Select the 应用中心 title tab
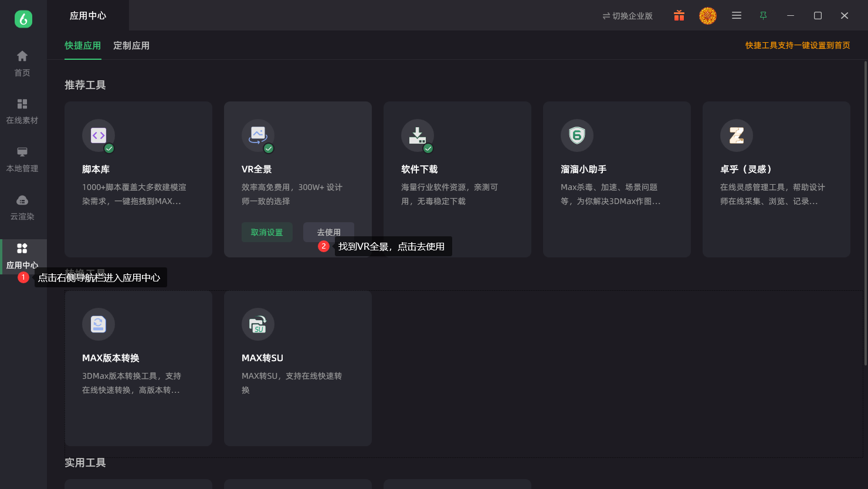The image size is (868, 489). tap(88, 16)
